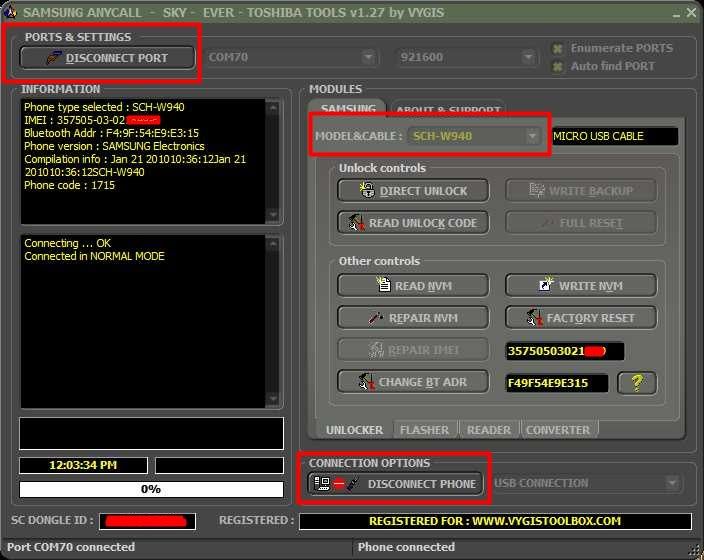Click the FACTORY RESET button
The image size is (704, 560).
pyautogui.click(x=581, y=317)
